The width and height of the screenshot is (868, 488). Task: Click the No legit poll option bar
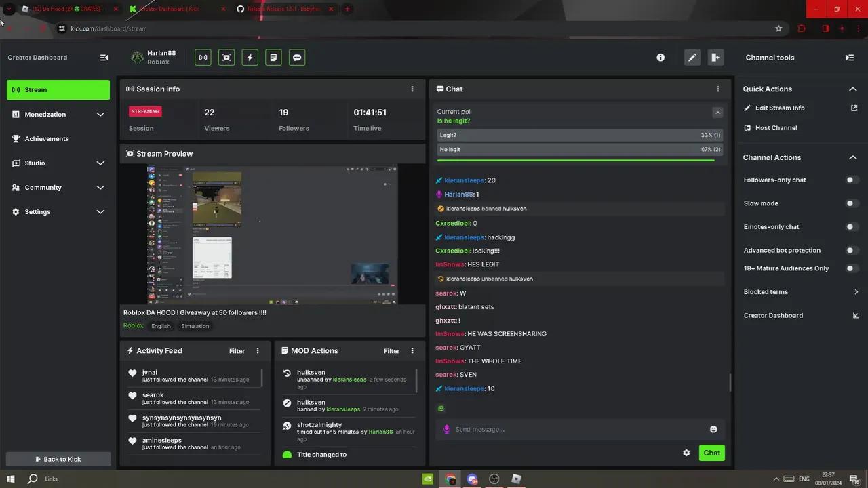pyautogui.click(x=580, y=149)
